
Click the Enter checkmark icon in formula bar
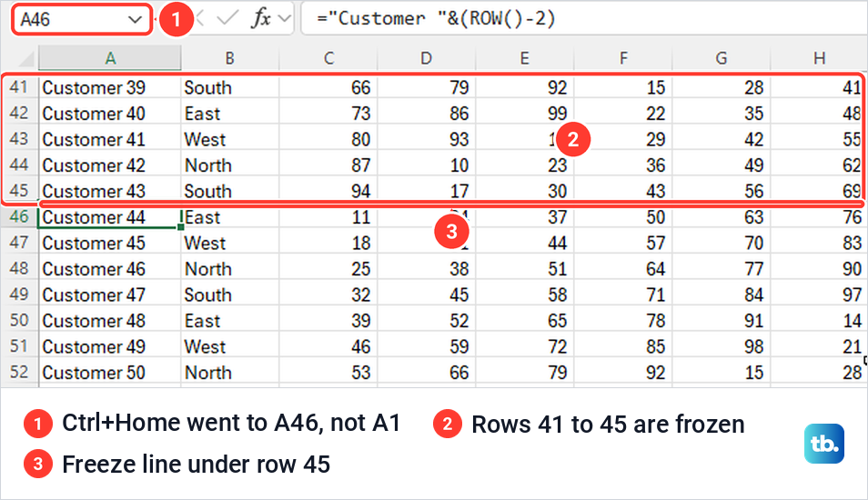(227, 19)
